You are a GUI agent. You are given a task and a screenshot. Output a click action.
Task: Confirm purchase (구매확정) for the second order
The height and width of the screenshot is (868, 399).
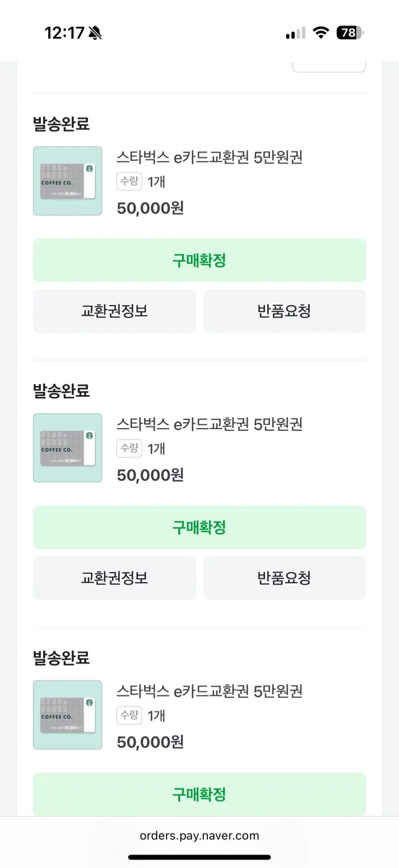[x=199, y=527]
